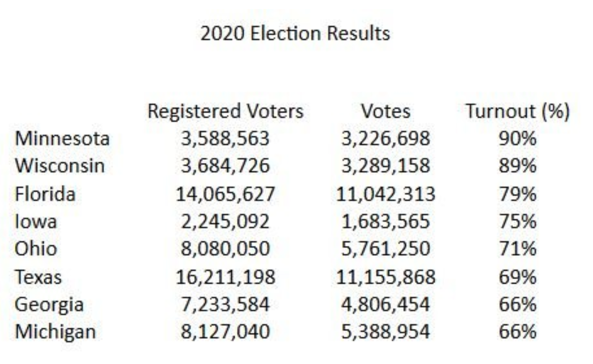Click the Votes column header

[385, 111]
